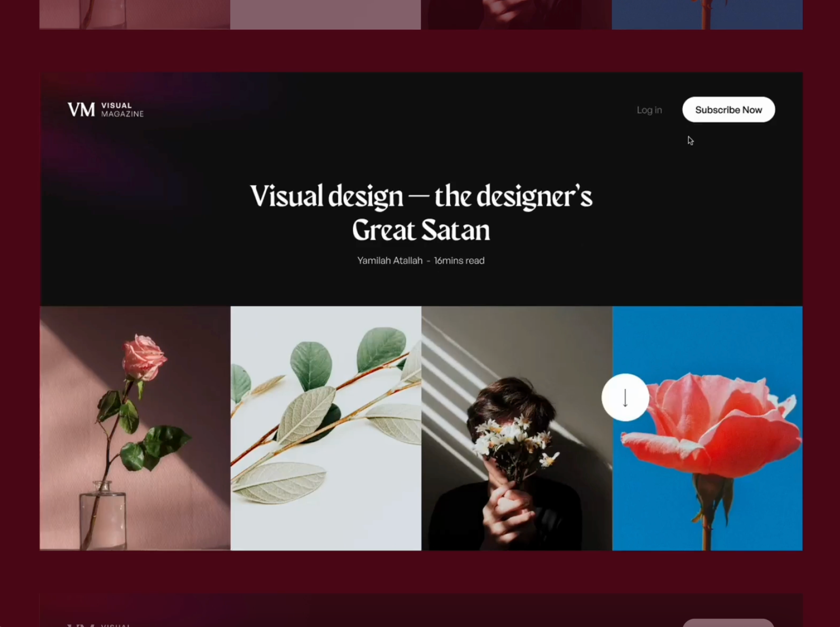
Task: Click the dimmed thumbnail strip at the top
Action: tap(417, 14)
